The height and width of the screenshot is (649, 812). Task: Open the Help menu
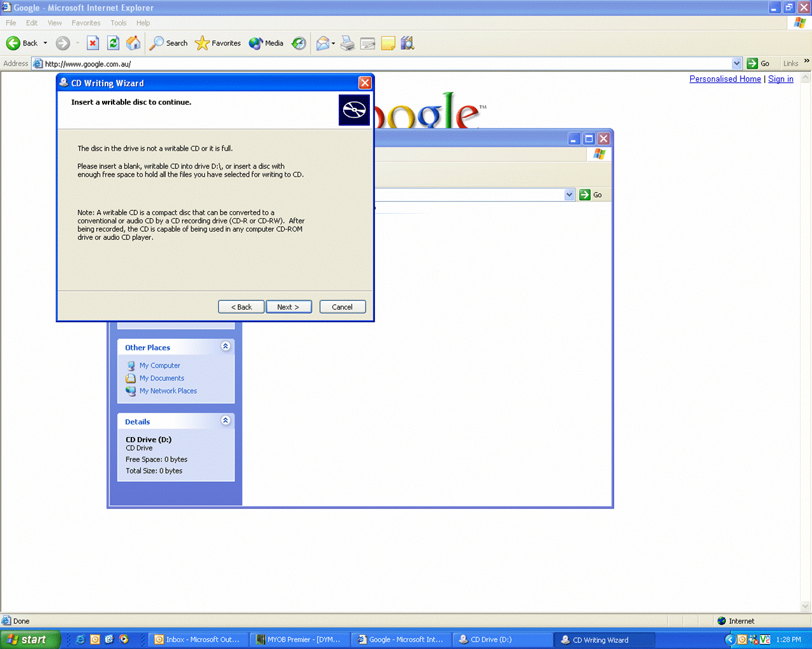(x=143, y=23)
